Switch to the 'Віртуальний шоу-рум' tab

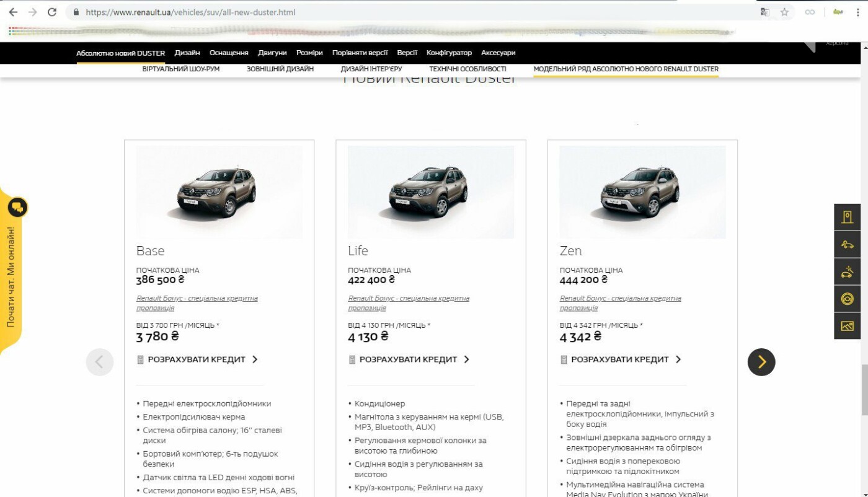181,69
